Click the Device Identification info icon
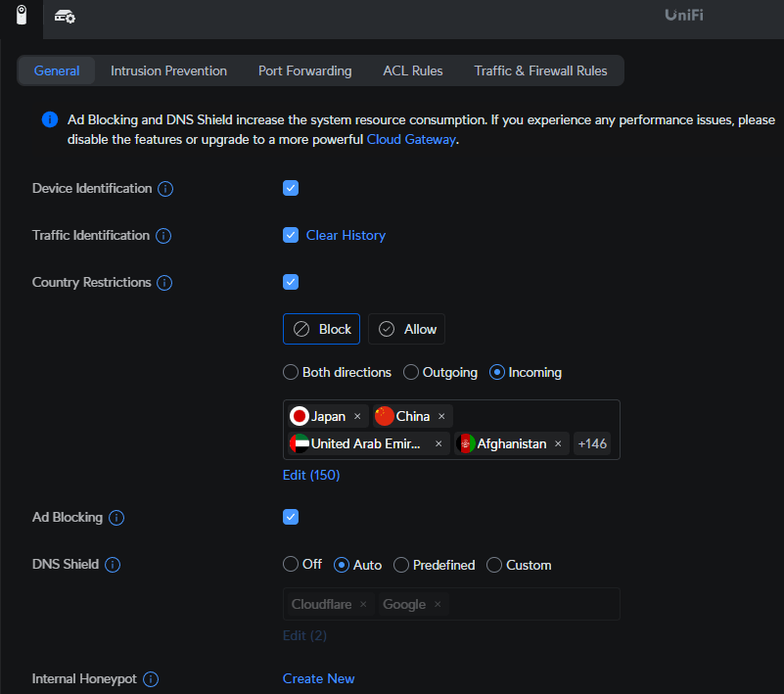Image resolution: width=784 pixels, height=694 pixels. coord(165,189)
